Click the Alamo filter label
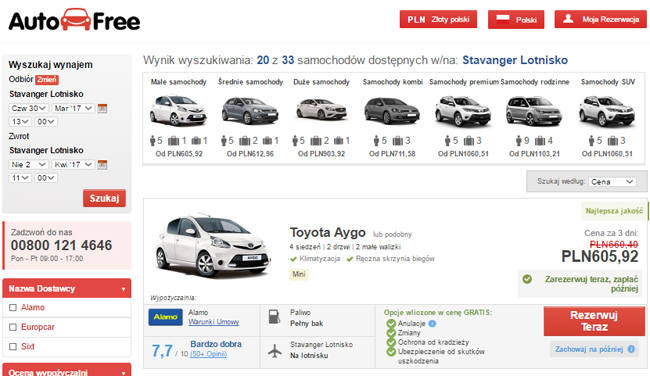Screen dimensions: 650x376 (33, 308)
